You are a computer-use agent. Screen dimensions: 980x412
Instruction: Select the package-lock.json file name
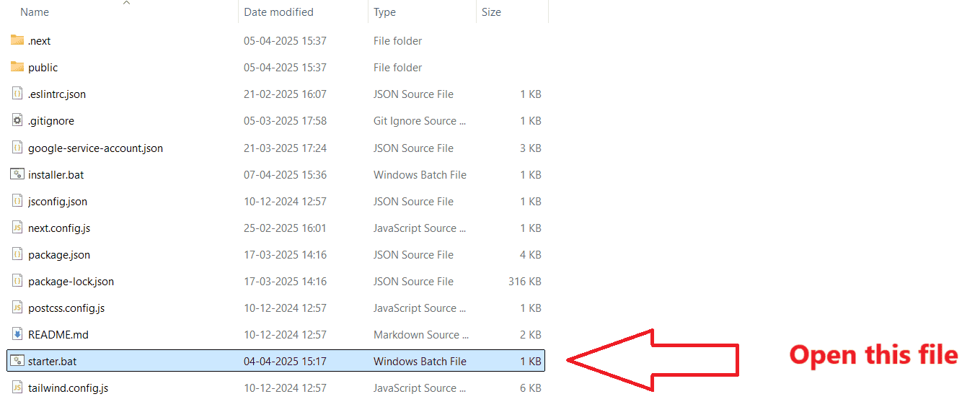[x=71, y=282]
